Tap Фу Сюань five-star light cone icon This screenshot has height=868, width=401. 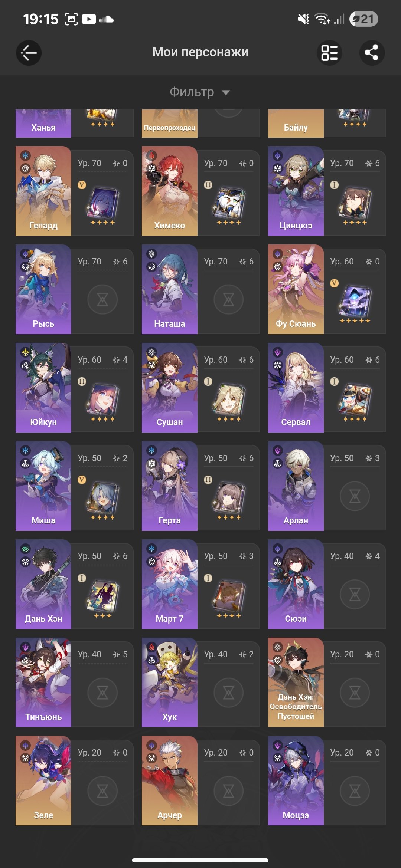click(355, 302)
